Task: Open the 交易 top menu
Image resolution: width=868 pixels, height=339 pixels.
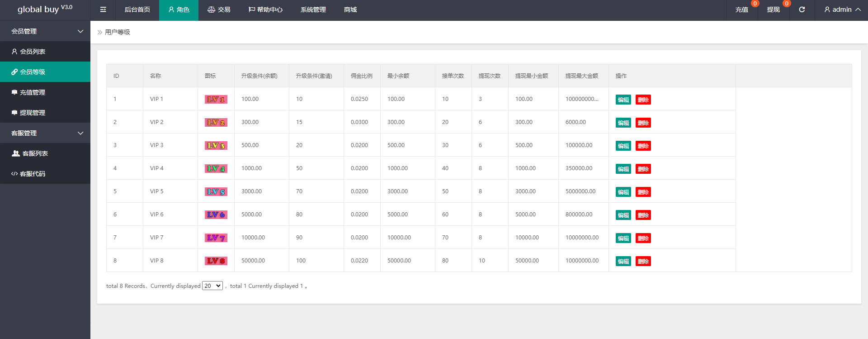Action: pyautogui.click(x=219, y=10)
